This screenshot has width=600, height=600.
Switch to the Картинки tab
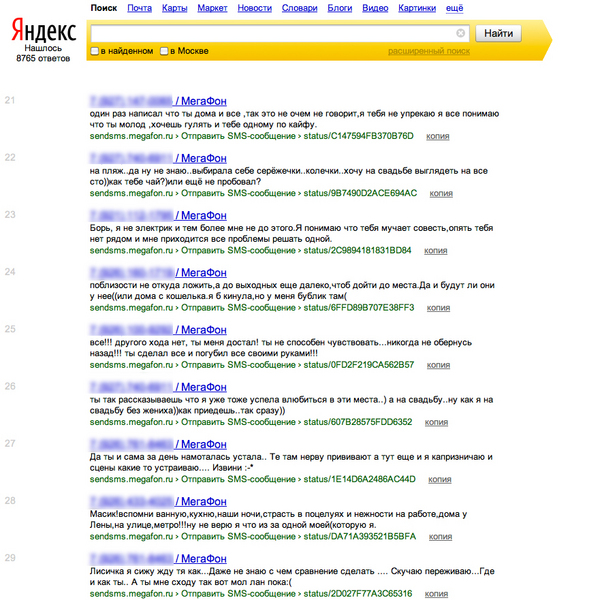416,8
